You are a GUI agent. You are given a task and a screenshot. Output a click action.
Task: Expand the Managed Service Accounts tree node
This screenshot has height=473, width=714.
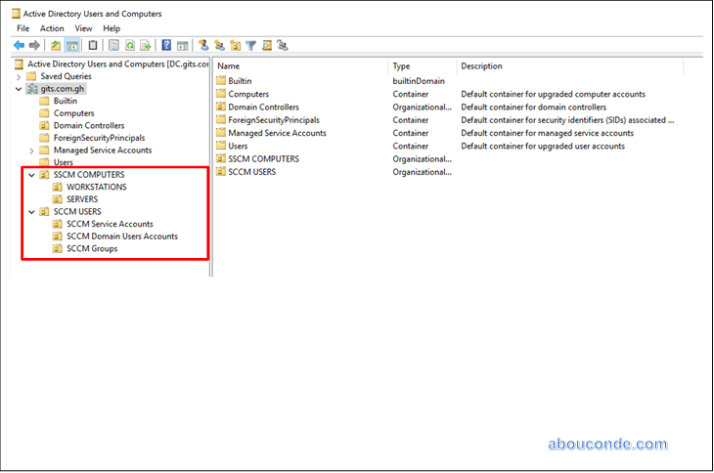[32, 150]
